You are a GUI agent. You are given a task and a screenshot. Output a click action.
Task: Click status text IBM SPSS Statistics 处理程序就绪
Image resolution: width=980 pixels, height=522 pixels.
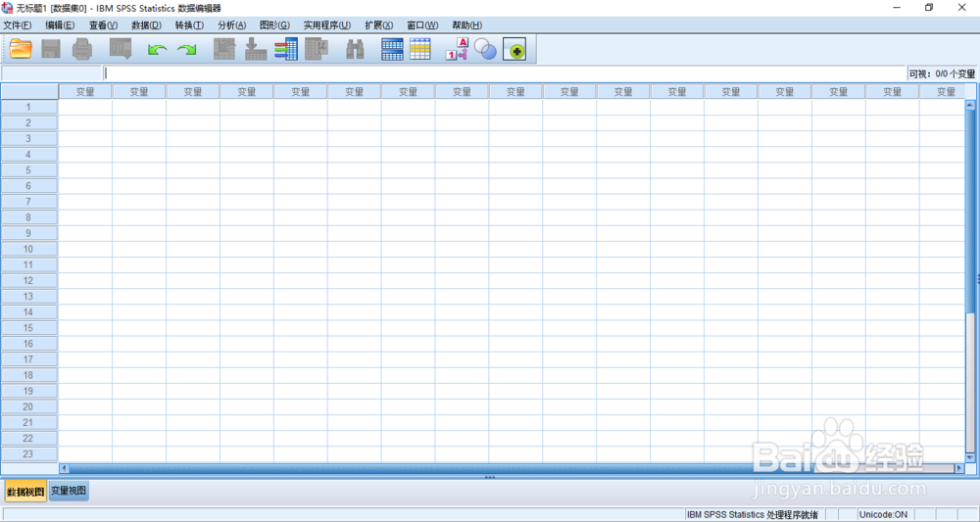pyautogui.click(x=753, y=514)
